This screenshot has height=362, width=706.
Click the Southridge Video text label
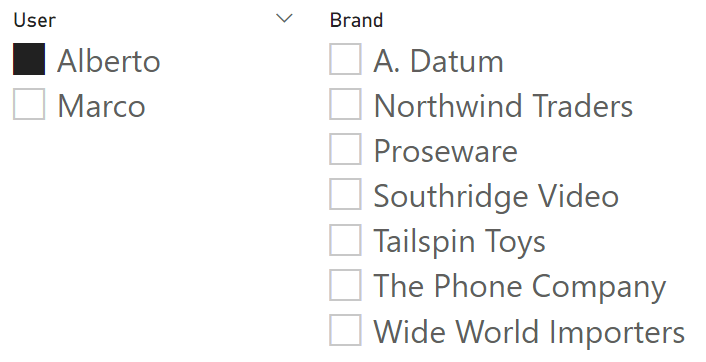tap(496, 196)
